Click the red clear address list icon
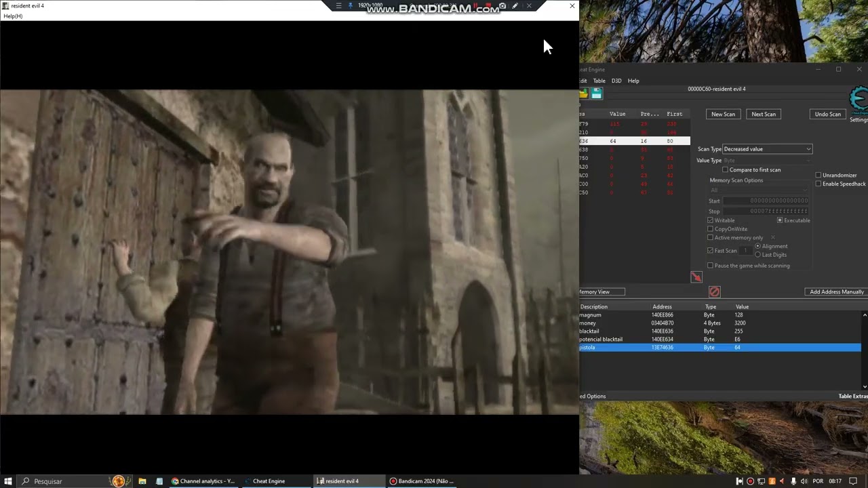 (x=714, y=291)
